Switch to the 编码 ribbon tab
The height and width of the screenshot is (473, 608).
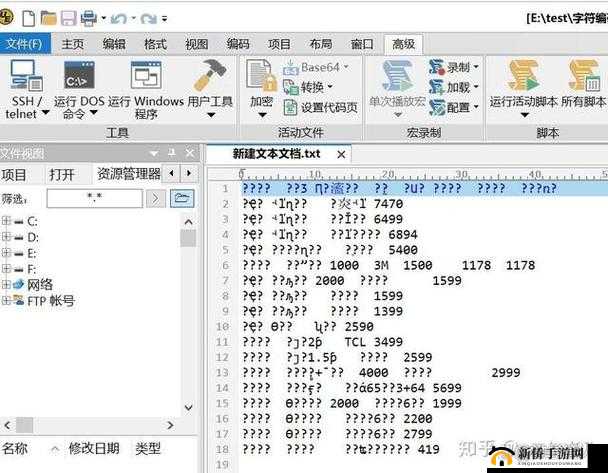tap(238, 44)
